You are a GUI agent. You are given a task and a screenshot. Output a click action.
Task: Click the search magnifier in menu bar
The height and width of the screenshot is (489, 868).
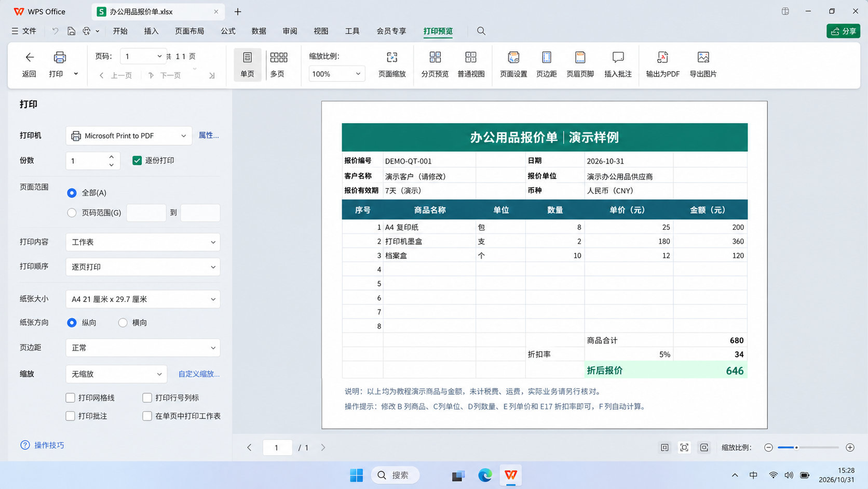[481, 31]
